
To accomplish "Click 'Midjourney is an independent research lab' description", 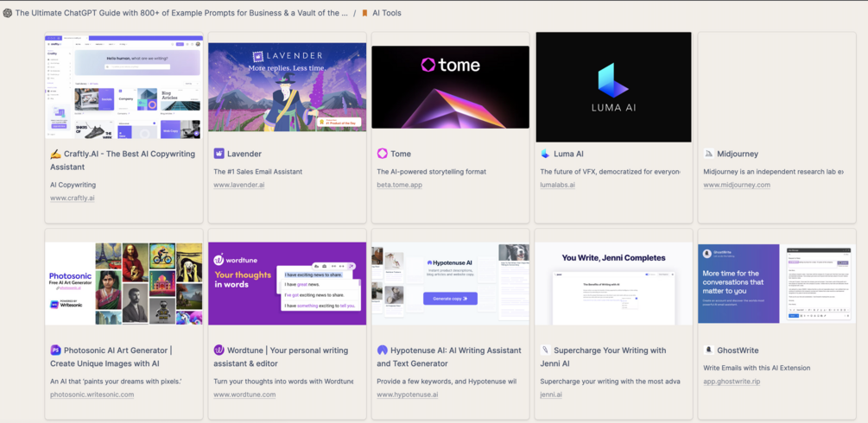I will [x=773, y=172].
